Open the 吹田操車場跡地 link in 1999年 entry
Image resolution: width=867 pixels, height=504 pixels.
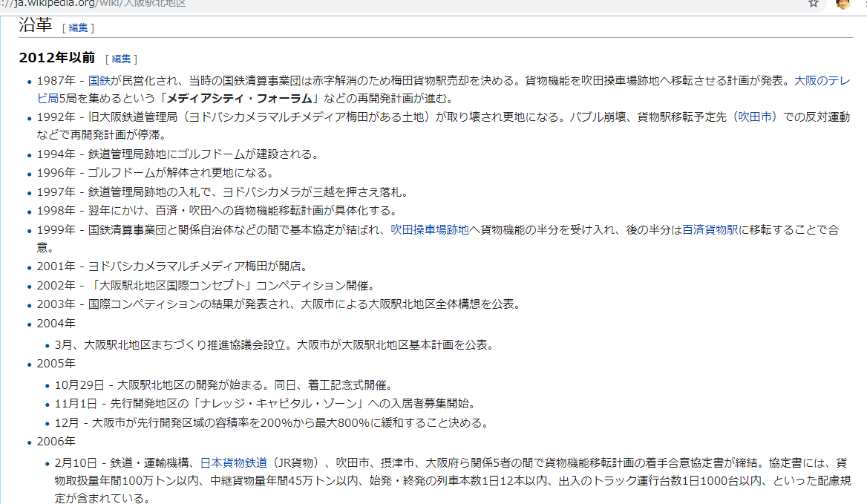430,230
